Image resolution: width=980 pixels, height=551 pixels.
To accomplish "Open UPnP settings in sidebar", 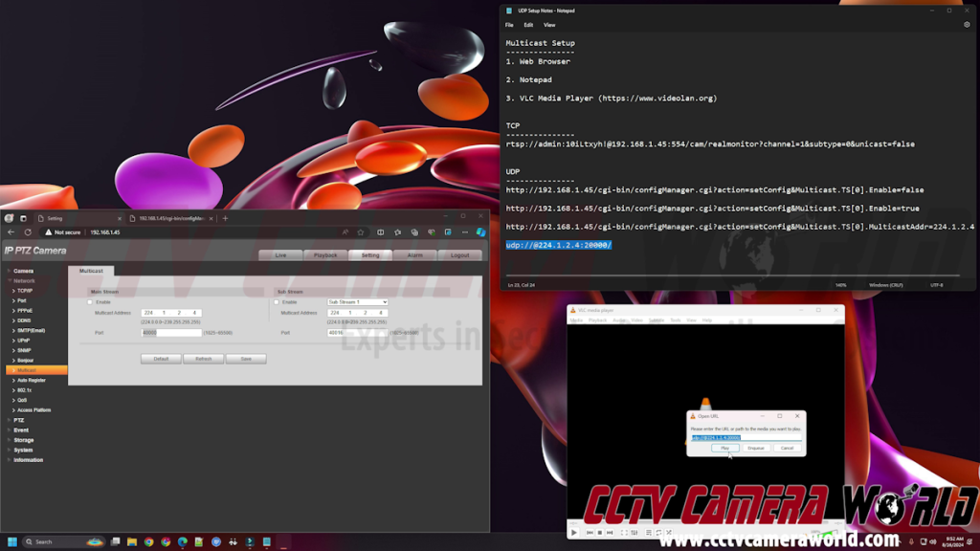I will click(x=23, y=342).
